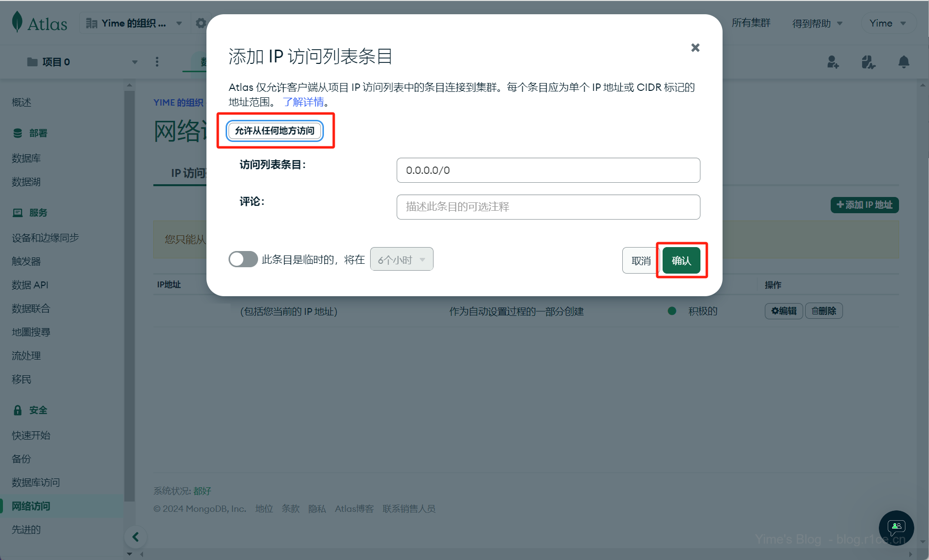929x560 pixels.
Task: Open the invite user icon
Action: coord(833,62)
